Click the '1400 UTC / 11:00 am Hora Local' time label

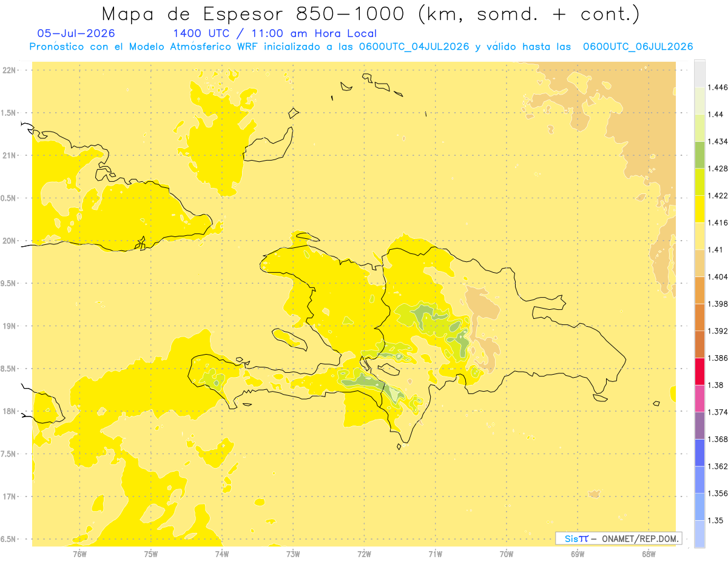[x=275, y=34]
